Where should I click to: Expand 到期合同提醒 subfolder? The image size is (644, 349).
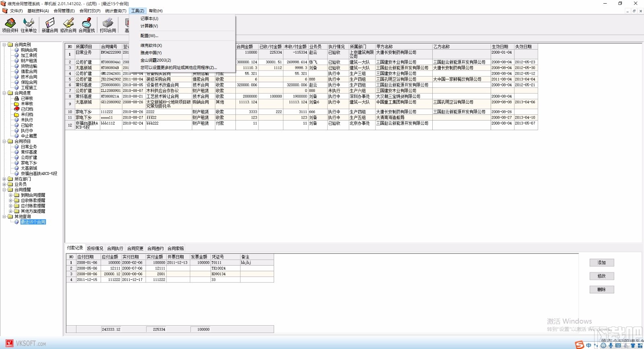(11, 195)
